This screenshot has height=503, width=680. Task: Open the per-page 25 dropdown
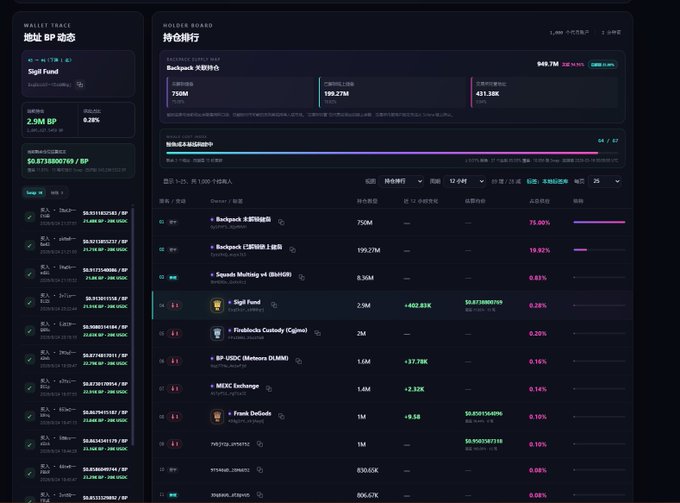pyautogui.click(x=605, y=181)
